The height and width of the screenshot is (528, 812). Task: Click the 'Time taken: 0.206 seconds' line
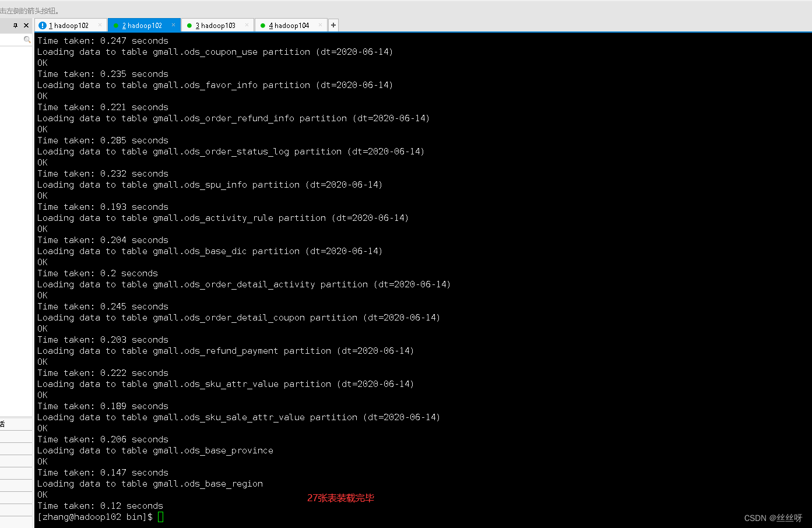tap(103, 439)
